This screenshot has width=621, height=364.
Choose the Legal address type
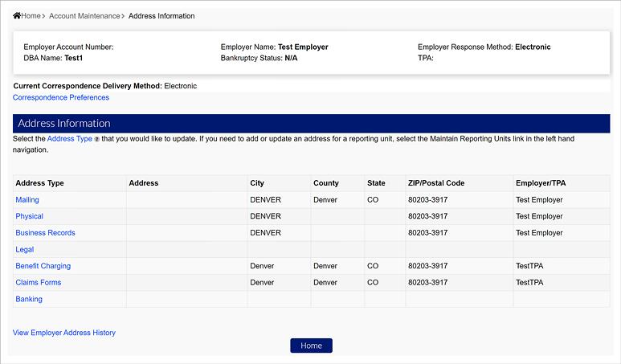pyautogui.click(x=25, y=250)
